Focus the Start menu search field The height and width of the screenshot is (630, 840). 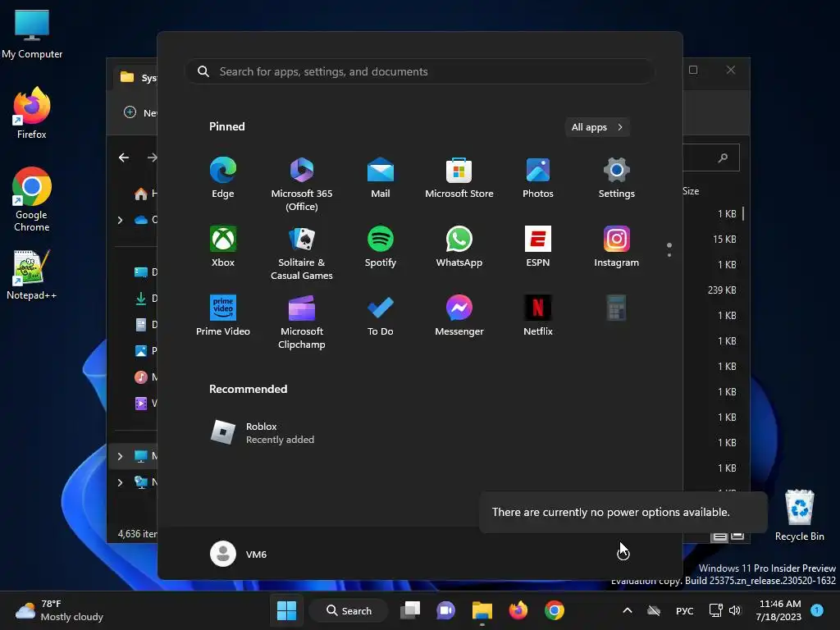pos(420,71)
